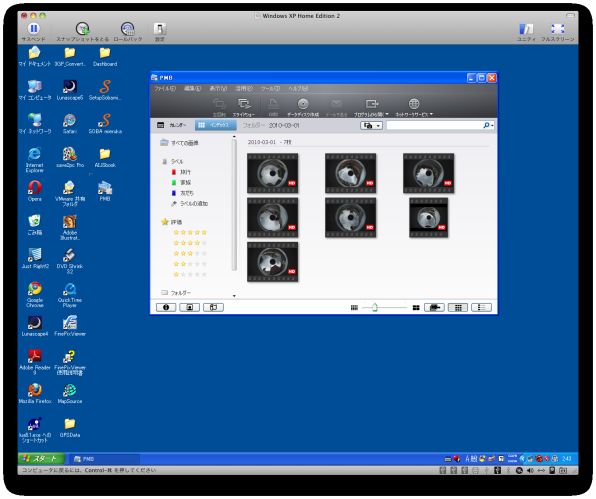596x499 pixels.
Task: Click the info button at bottom-left of PMB
Action: pos(166,307)
